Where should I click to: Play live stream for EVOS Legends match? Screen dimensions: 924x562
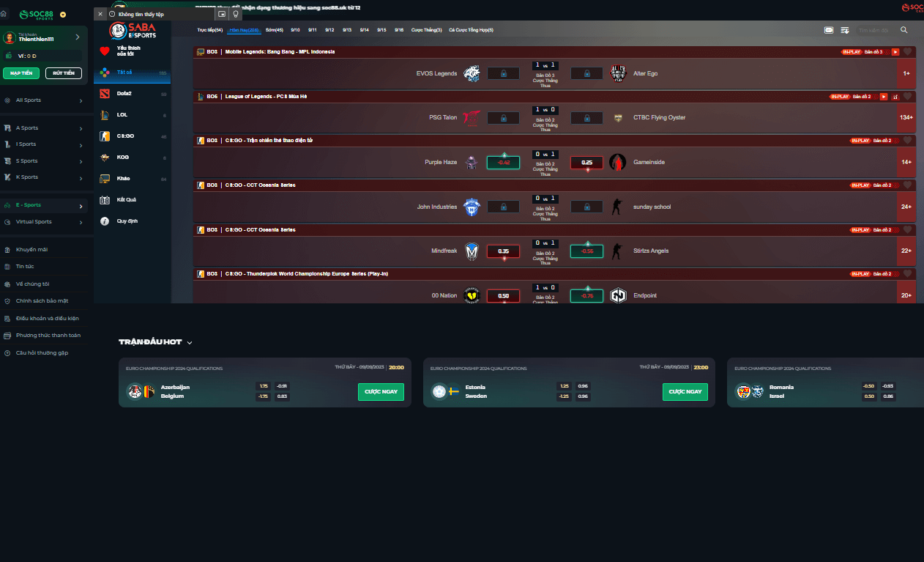(895, 52)
